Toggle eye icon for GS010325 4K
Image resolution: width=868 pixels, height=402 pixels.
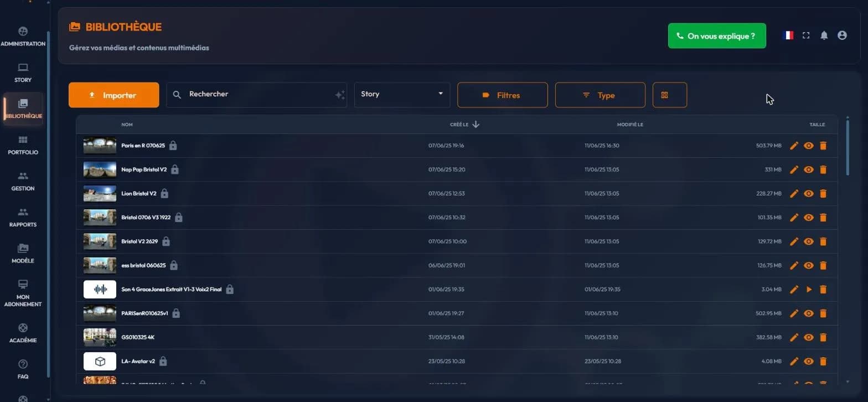[x=809, y=337]
